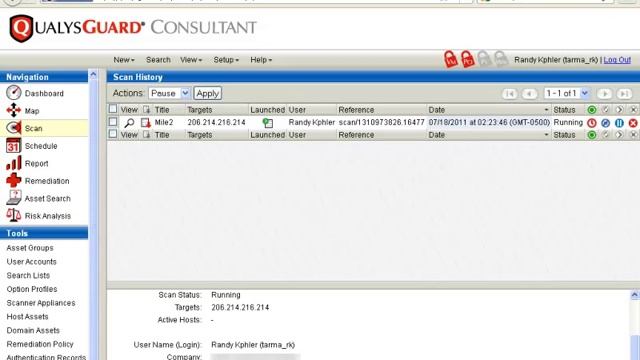This screenshot has height=360, width=640.
Task: Open Authentication Records under Tools
Action: (x=46, y=357)
